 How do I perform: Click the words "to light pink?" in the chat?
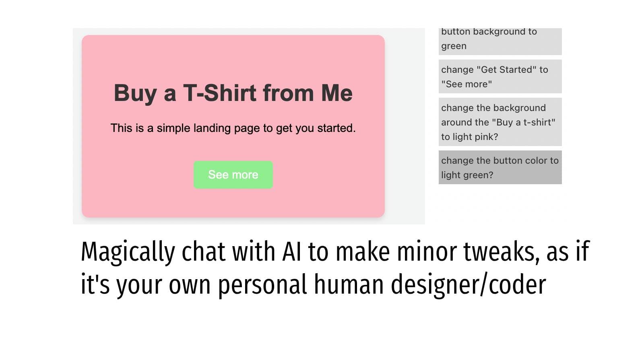469,137
